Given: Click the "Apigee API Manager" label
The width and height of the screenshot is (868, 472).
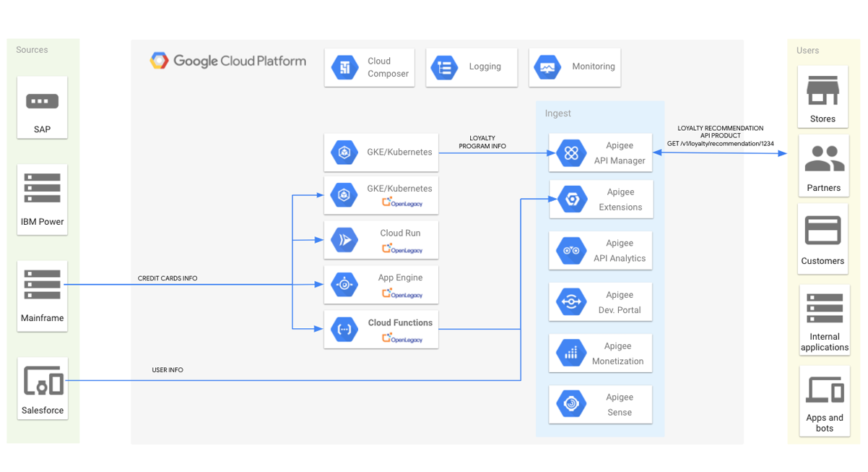Looking at the screenshot, I should [x=620, y=153].
